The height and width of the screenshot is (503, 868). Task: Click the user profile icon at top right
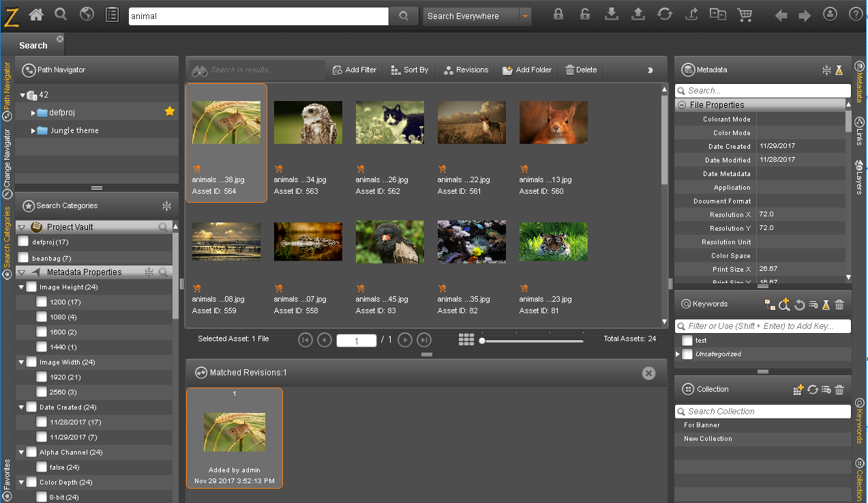point(830,14)
